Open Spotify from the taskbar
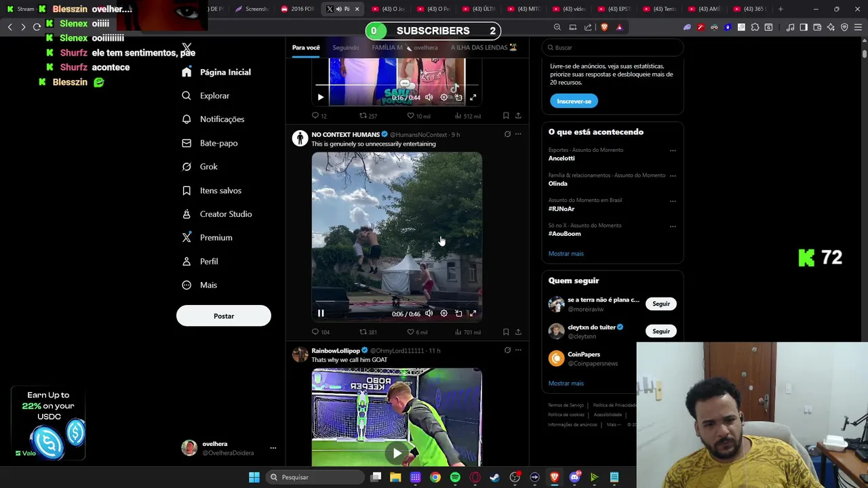 [x=455, y=477]
